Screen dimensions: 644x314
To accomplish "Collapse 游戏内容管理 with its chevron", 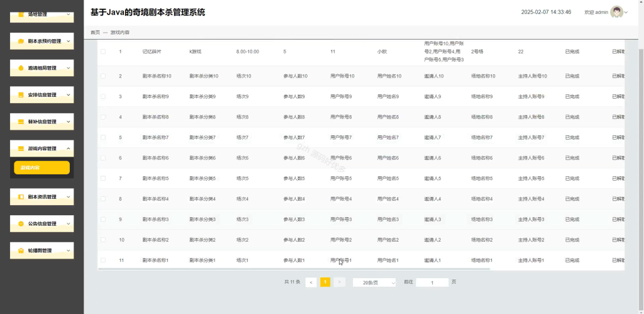I will click(68, 149).
